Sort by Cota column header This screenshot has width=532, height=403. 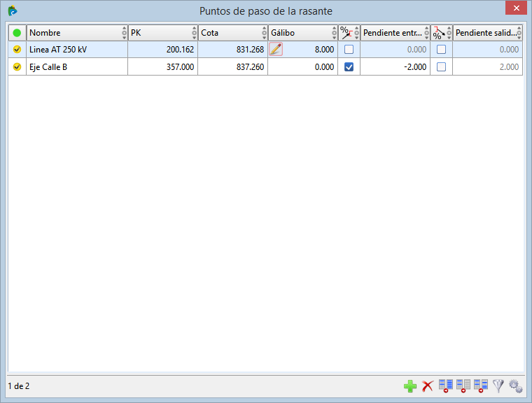(232, 33)
